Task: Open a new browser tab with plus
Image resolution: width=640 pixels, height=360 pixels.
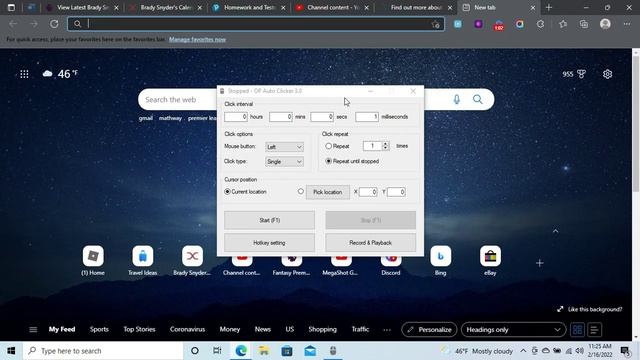Action: (549, 7)
